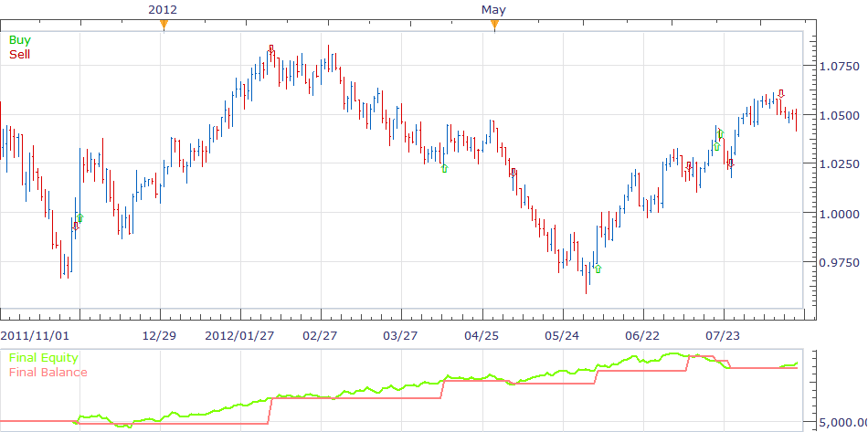Click the Final Equity legend label

point(44,358)
